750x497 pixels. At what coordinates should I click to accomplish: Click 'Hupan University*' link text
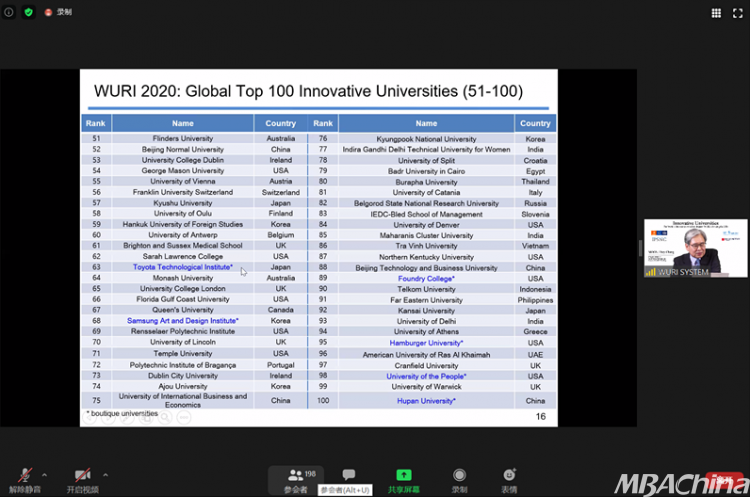426,401
